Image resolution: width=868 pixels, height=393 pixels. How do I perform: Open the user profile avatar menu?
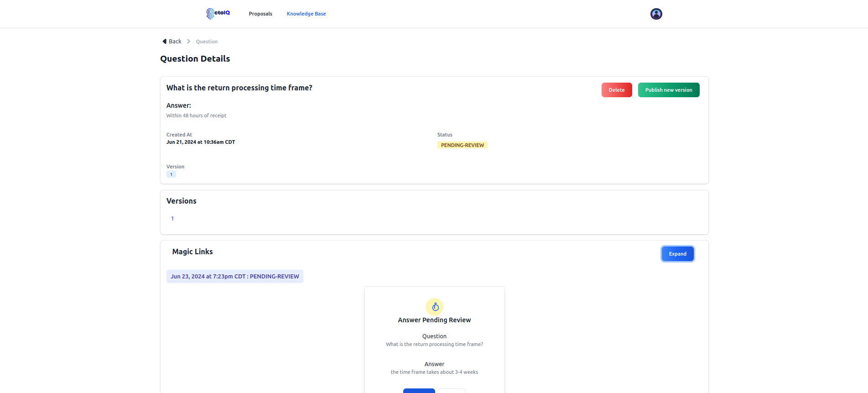click(x=656, y=14)
